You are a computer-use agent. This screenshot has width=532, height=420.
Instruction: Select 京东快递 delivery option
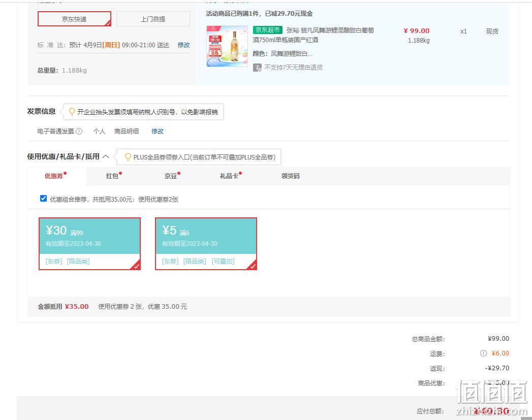(x=74, y=19)
